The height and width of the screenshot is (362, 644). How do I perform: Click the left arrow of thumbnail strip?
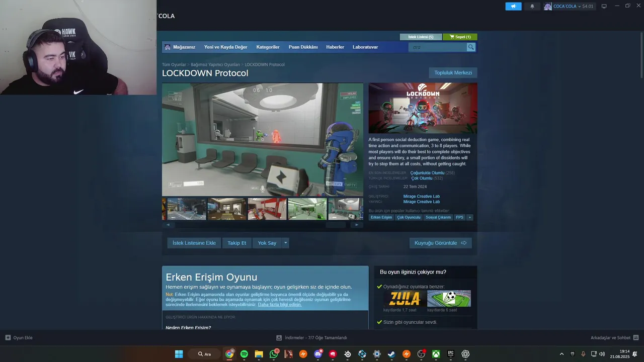168,225
